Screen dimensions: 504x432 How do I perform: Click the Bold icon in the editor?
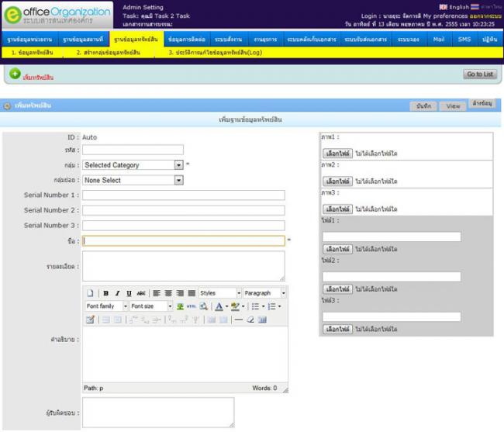coord(105,293)
